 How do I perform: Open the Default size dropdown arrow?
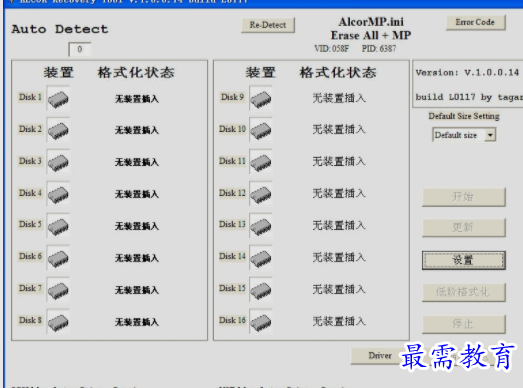490,135
